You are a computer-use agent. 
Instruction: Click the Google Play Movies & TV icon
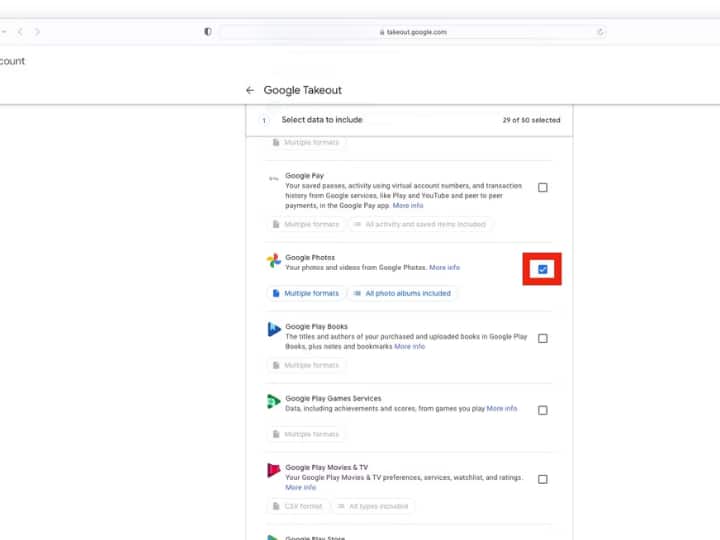click(274, 470)
